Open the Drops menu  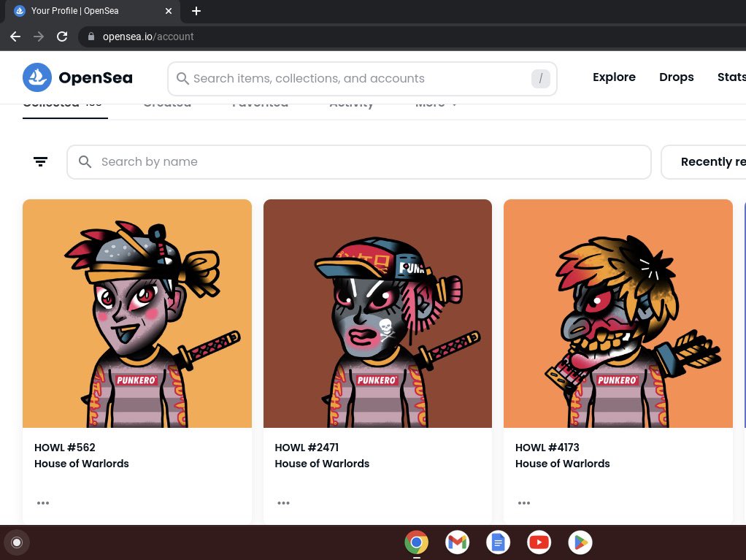(676, 77)
